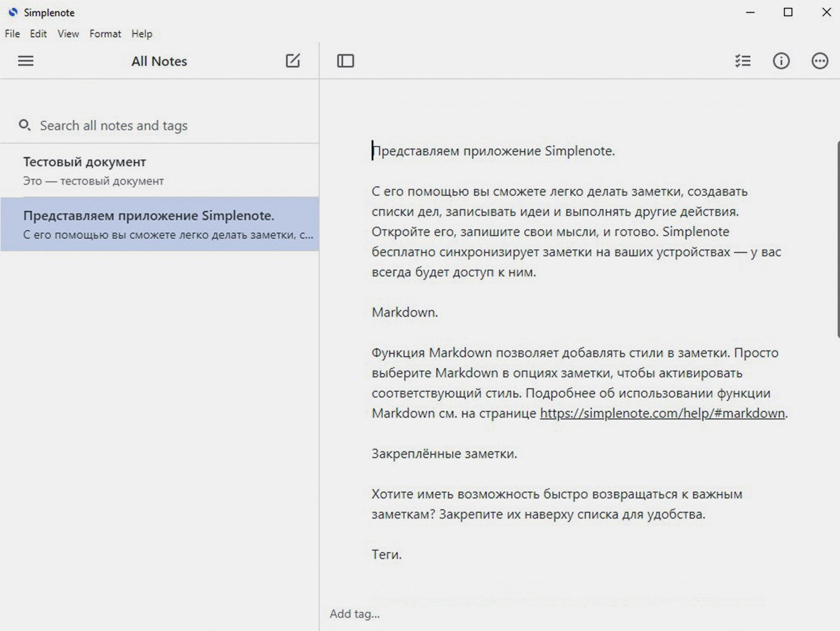
Task: Click the All Notes heading
Action: pyautogui.click(x=159, y=61)
